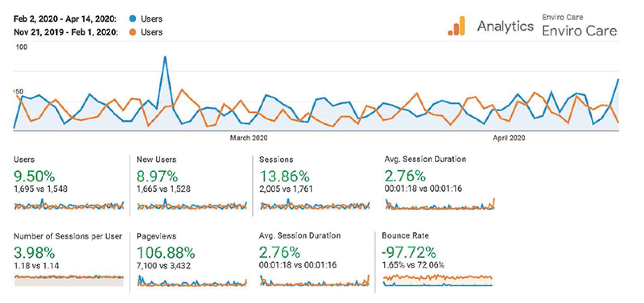Click the 100 y-axis label
Image resolution: width=644 pixels, height=303 pixels.
click(x=21, y=47)
